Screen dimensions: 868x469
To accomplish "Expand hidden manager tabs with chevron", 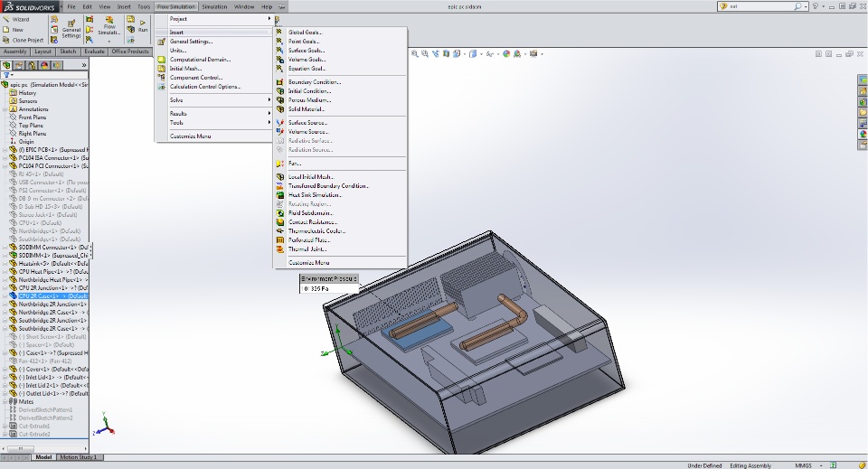I will [83, 65].
